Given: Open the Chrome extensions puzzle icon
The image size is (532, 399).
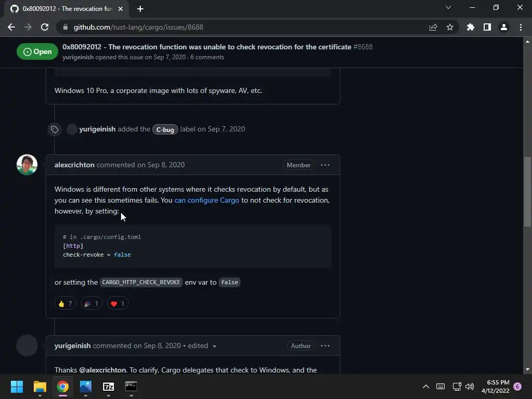Looking at the screenshot, I should 471,27.
